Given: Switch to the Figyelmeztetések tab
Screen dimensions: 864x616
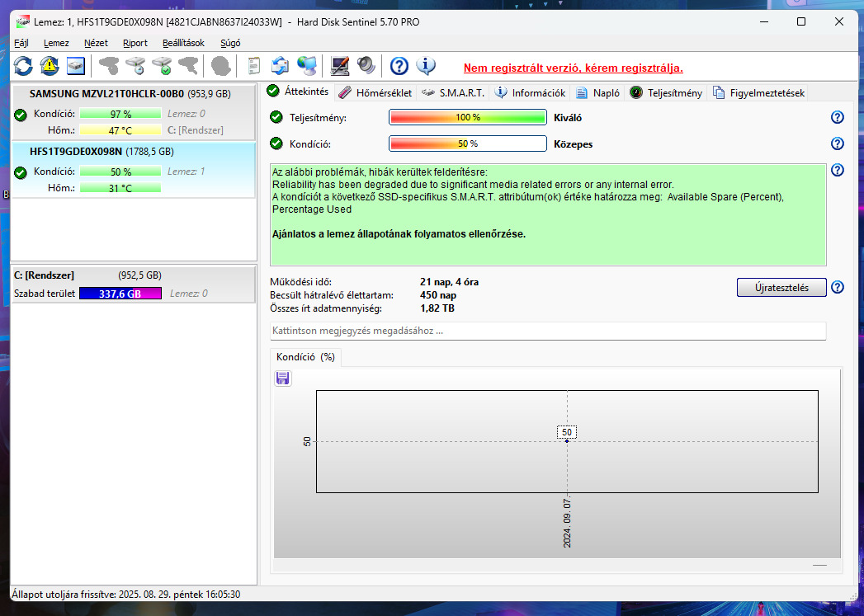Looking at the screenshot, I should coord(758,93).
